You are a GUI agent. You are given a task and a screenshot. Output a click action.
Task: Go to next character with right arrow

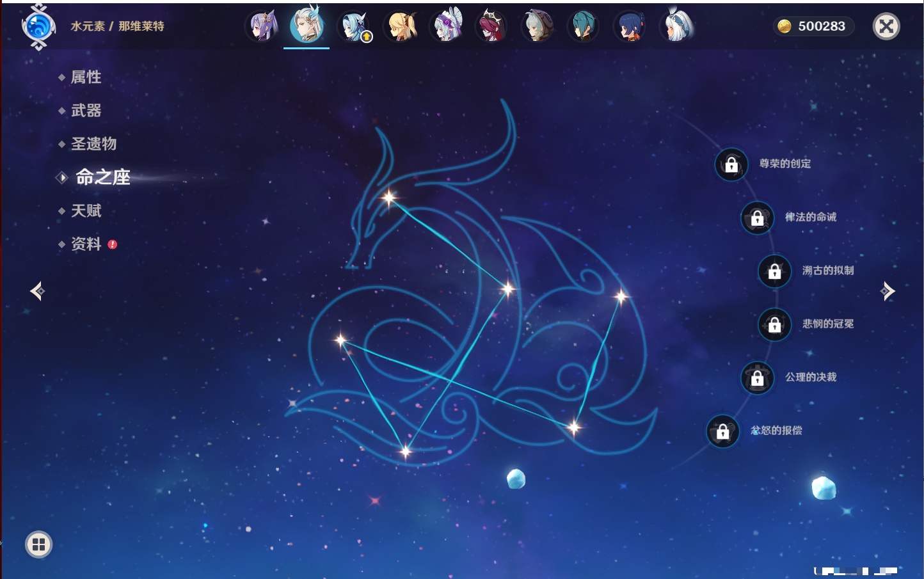(x=888, y=291)
